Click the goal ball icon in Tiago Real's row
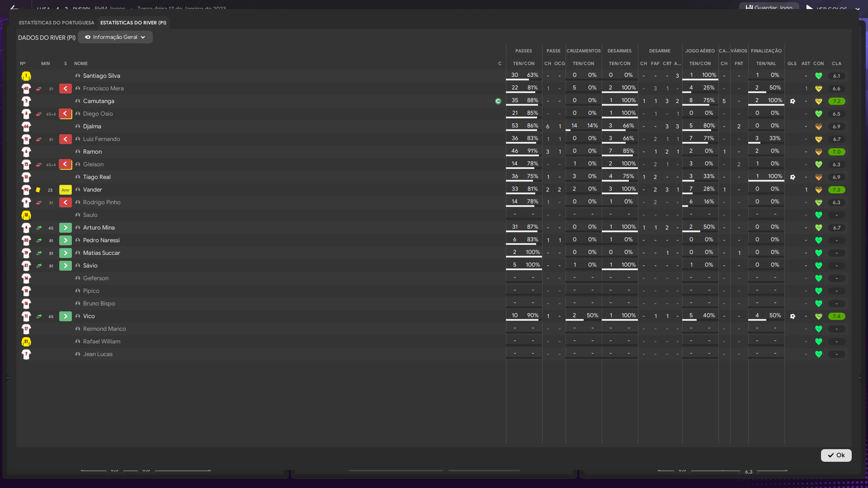Screen dimensions: 868x488 pos(793,177)
